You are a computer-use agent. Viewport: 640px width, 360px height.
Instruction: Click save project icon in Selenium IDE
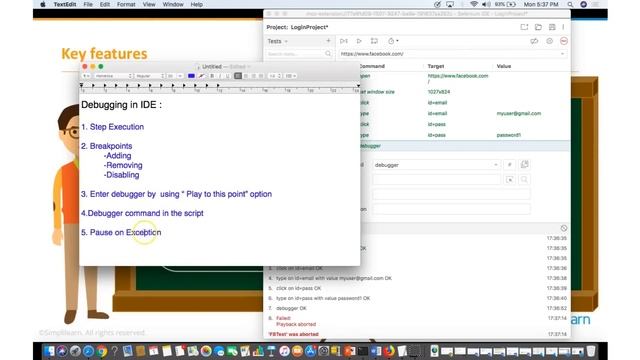coord(552,27)
